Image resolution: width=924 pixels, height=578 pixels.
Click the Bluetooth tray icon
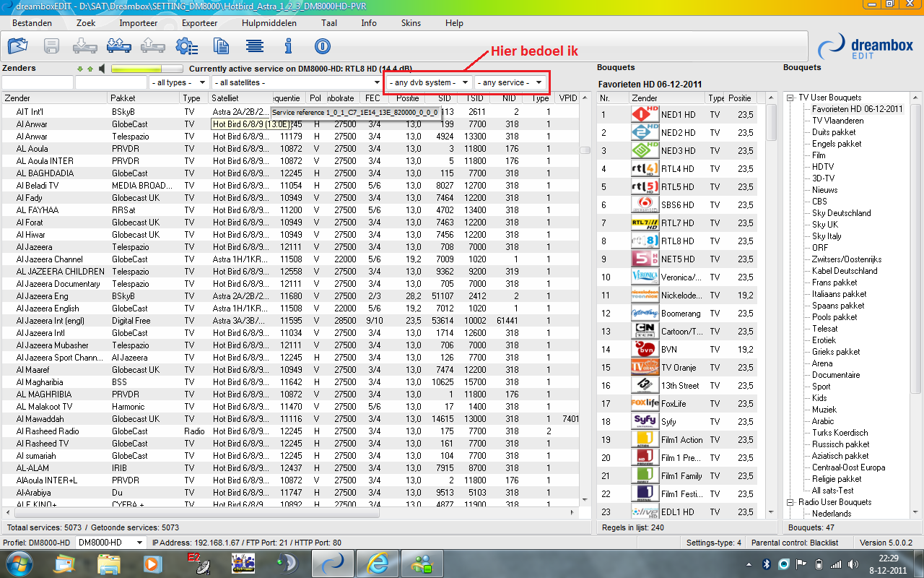click(x=767, y=564)
